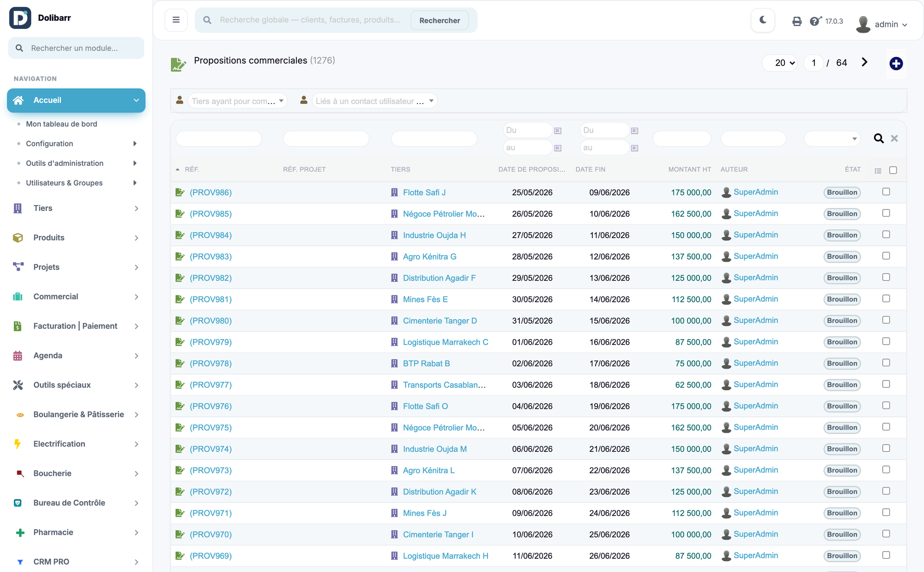This screenshot has height=572, width=924.
Task: Open the Tiers ayant pour commercial dropdown
Action: point(237,101)
